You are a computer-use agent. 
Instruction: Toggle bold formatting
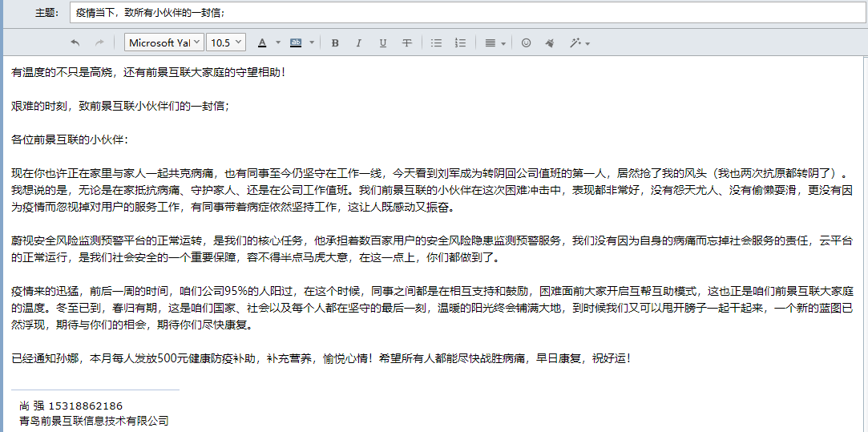pos(335,42)
